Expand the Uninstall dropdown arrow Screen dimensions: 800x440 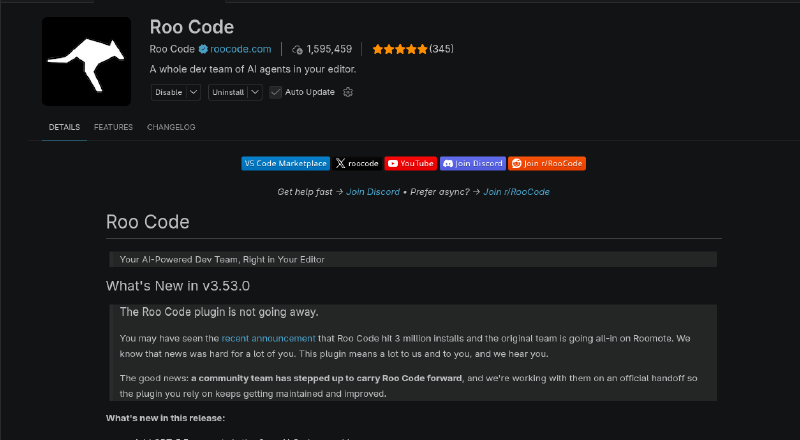(255, 92)
